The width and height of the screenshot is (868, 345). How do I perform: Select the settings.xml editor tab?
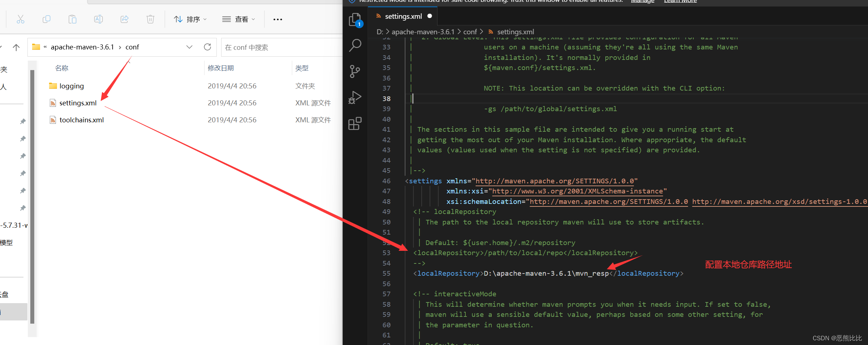pyautogui.click(x=403, y=16)
